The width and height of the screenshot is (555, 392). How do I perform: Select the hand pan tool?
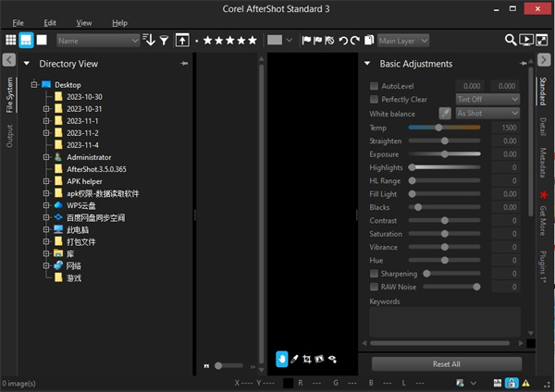282,359
